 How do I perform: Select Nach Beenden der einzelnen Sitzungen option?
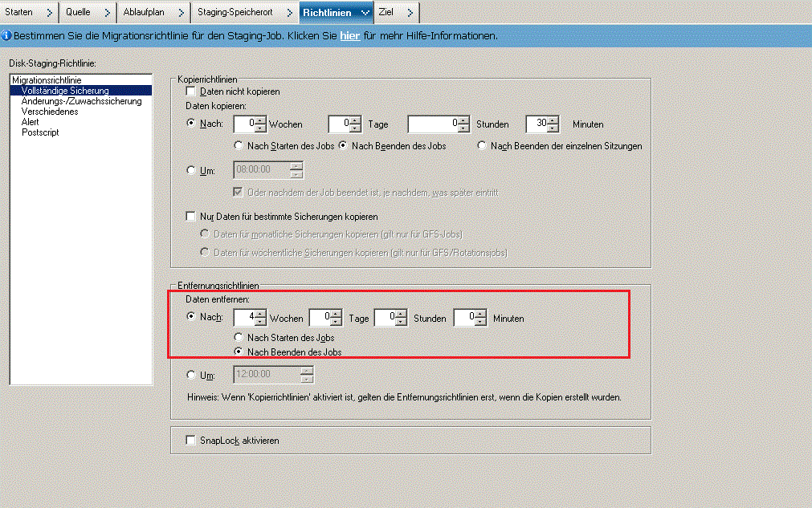pyautogui.click(x=482, y=144)
